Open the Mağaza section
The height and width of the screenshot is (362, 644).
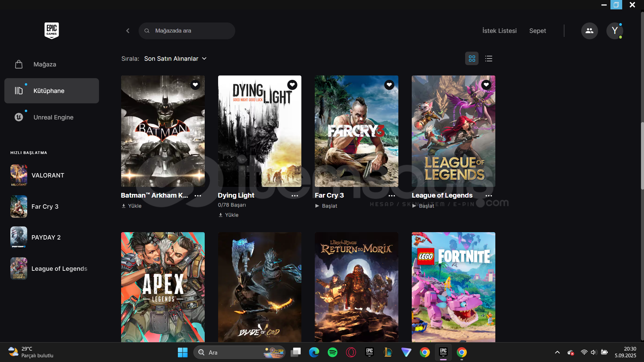(x=52, y=64)
